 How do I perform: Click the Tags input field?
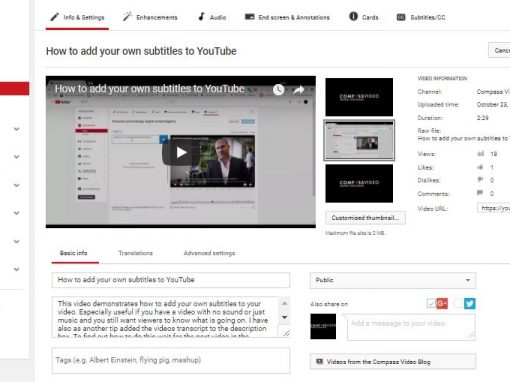coord(171,360)
